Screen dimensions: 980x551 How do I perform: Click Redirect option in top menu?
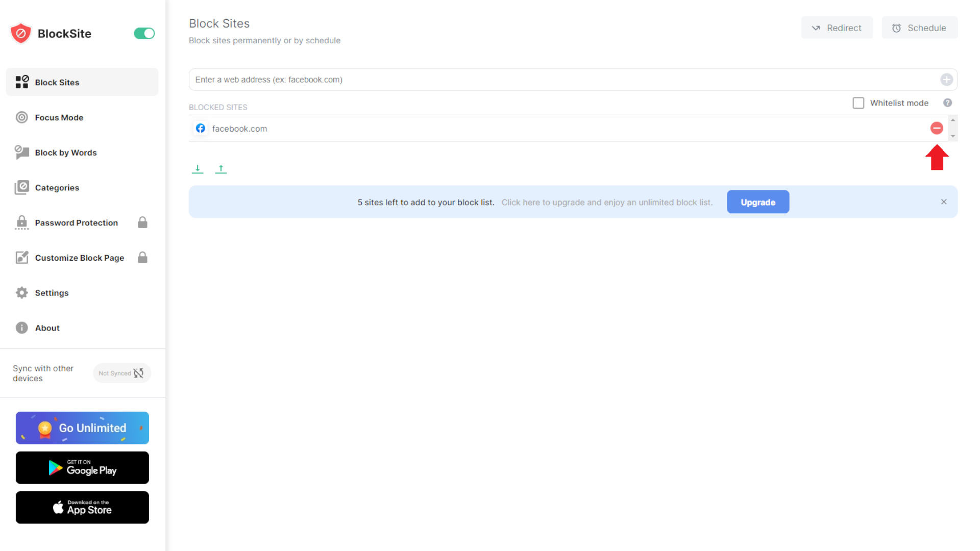837,28
